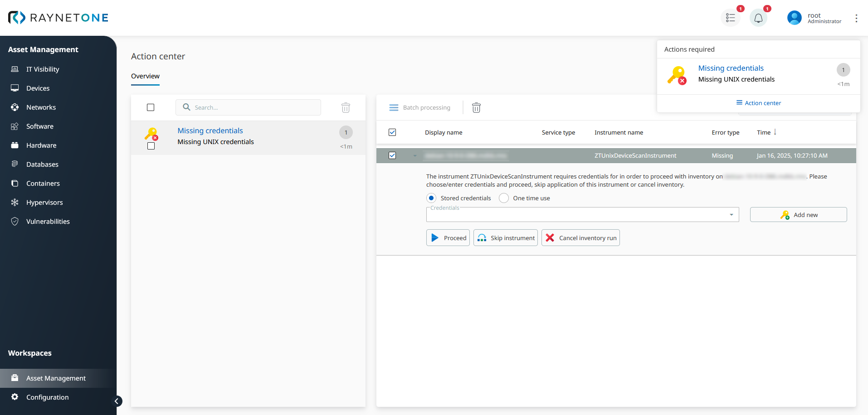Follow the Action center link in popup
Viewport: 868px width, 415px height.
pos(759,103)
